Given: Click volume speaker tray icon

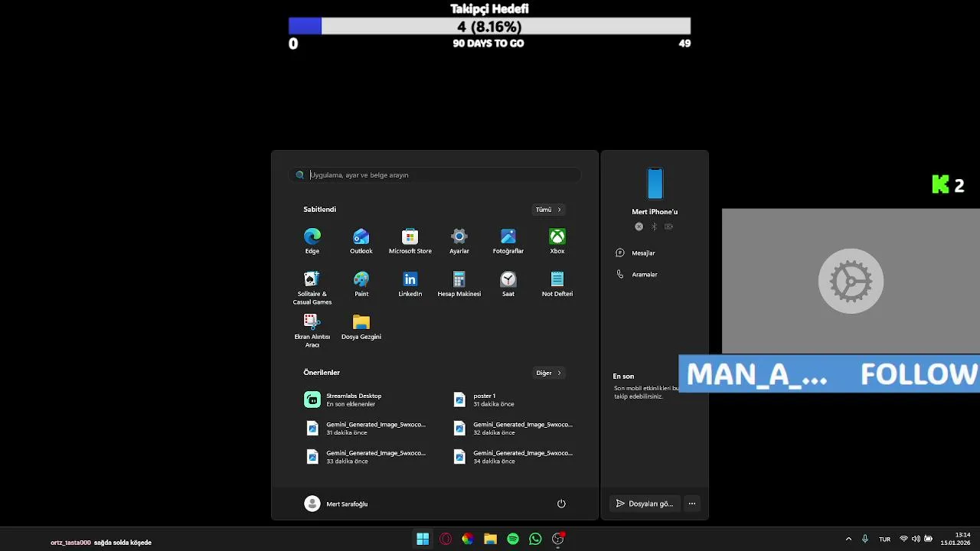Looking at the screenshot, I should (916, 539).
